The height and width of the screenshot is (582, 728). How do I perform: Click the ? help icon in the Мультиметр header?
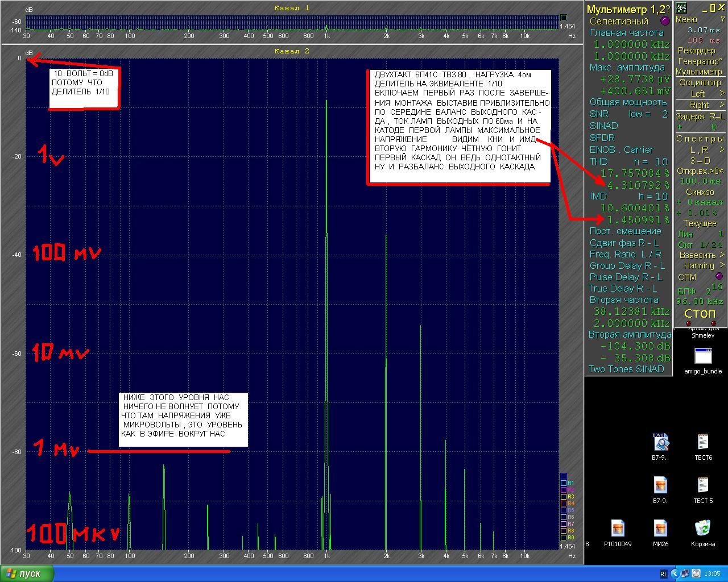coord(668,9)
